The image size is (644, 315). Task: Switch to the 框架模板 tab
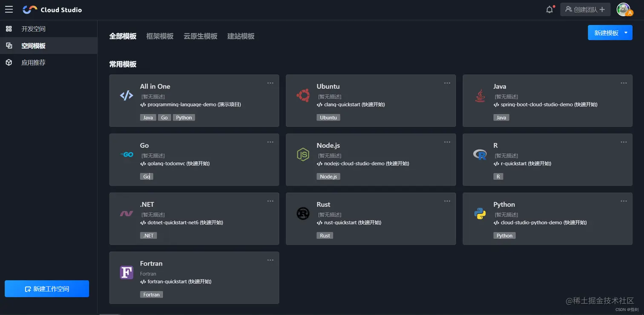[160, 36]
